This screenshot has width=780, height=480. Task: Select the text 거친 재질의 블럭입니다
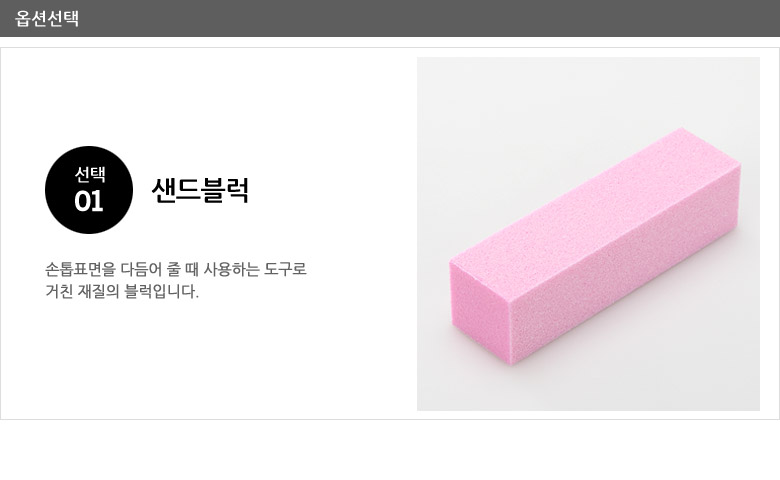point(122,291)
